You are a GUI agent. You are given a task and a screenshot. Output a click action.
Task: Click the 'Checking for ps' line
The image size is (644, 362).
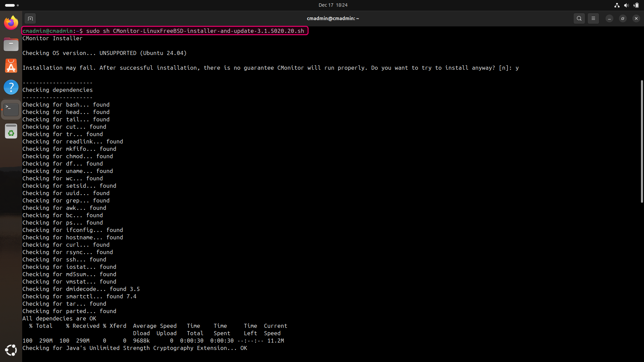tap(62, 223)
